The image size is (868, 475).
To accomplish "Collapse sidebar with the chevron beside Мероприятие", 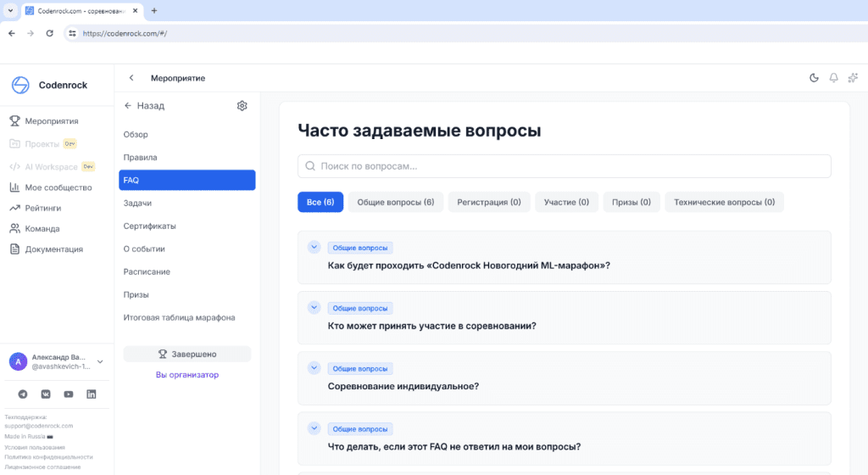I will 131,78.
